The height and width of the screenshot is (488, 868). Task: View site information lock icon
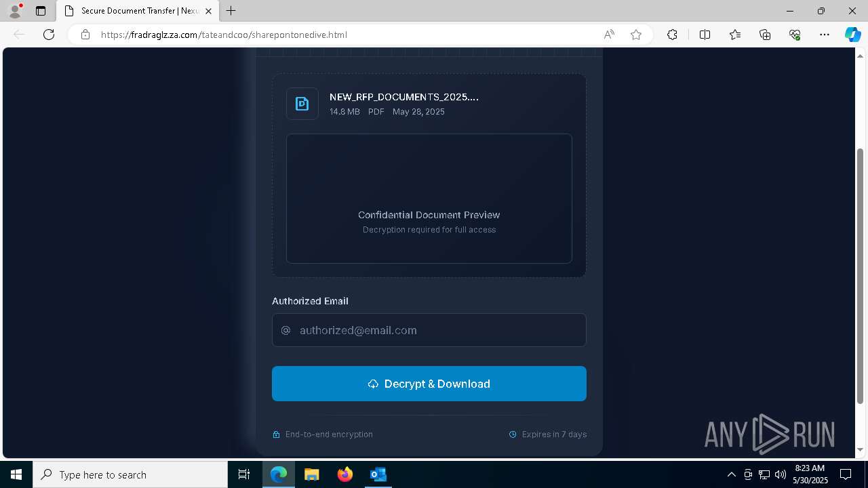85,35
